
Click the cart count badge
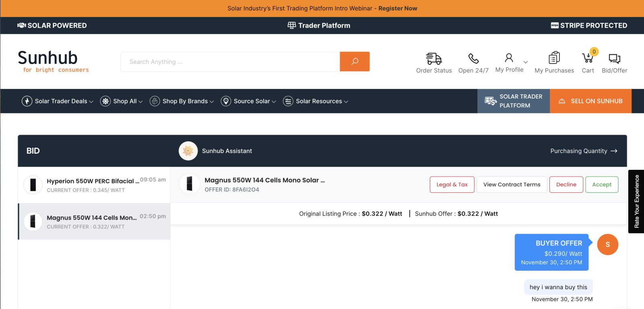click(594, 51)
